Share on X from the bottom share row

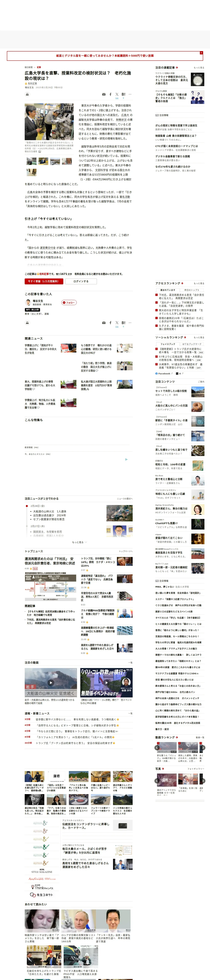point(117,323)
